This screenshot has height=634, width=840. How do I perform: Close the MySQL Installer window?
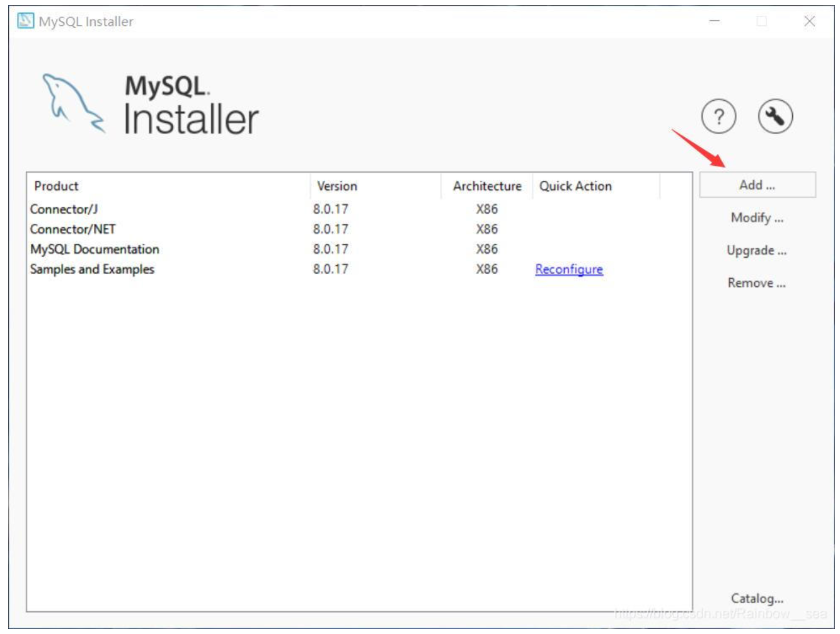810,21
